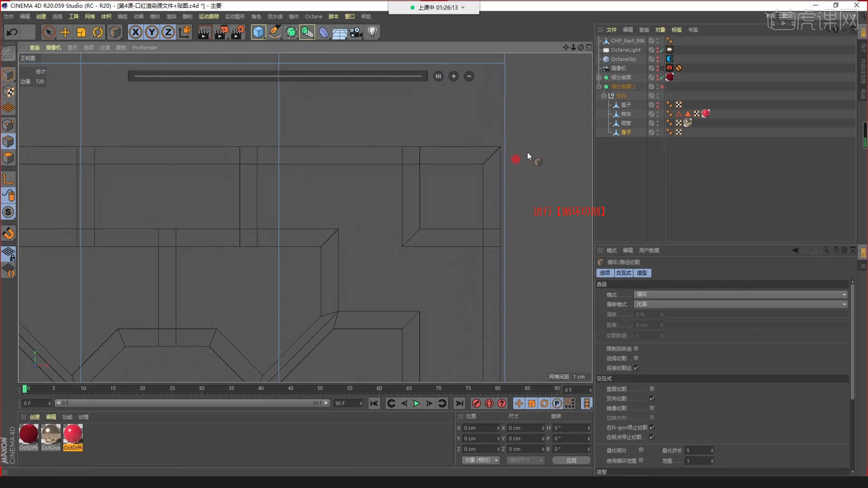Enable 使用循环范围 checkbox
The width and height of the screenshot is (868, 488).
641,460
